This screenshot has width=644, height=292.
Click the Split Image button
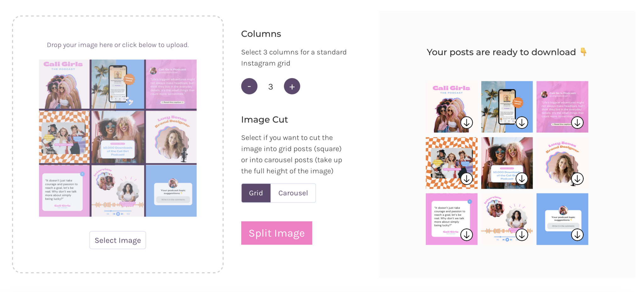coord(276,233)
